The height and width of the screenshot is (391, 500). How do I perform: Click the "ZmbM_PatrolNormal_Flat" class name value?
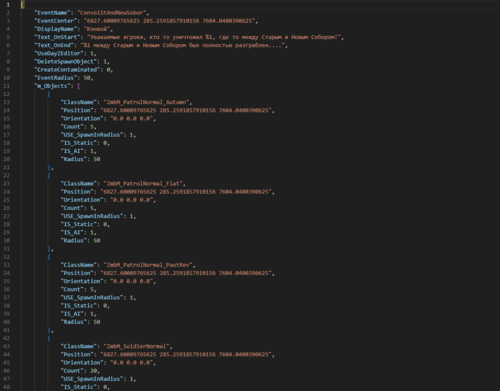(143, 183)
